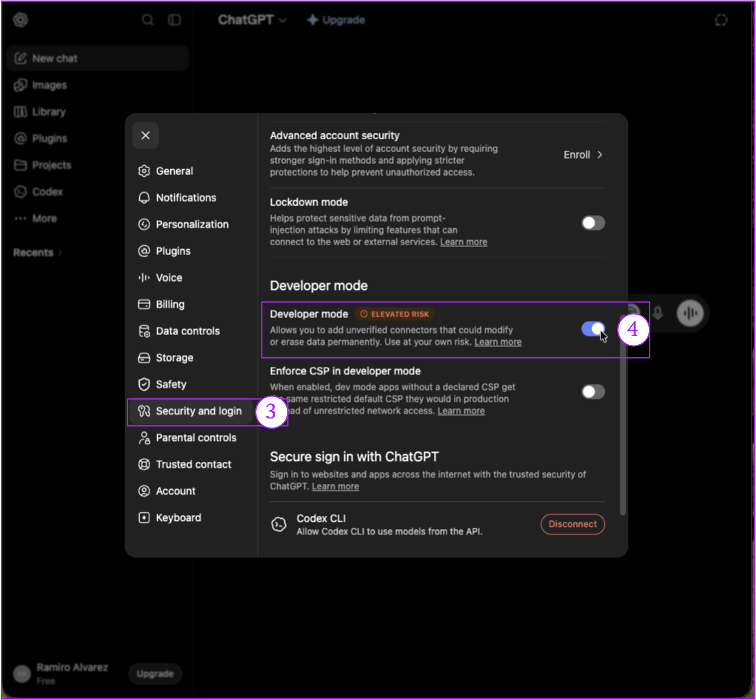The height and width of the screenshot is (700, 756).
Task: Toggle the sidebar panel icon
Action: tap(175, 20)
